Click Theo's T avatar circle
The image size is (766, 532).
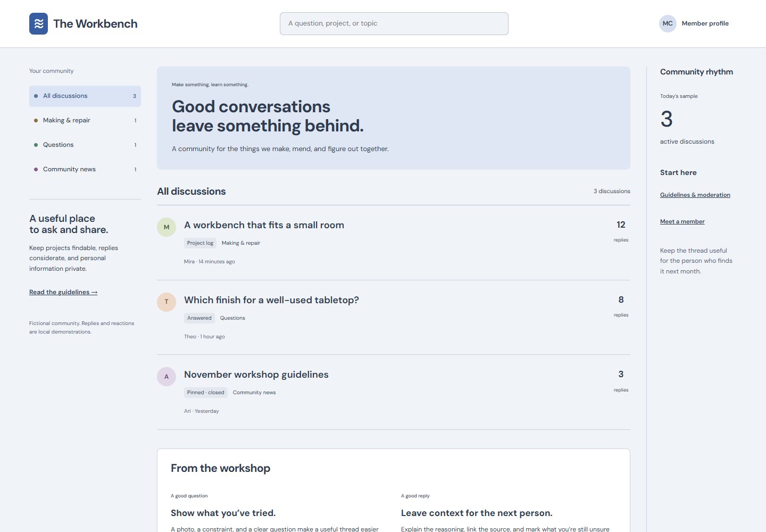tap(166, 302)
